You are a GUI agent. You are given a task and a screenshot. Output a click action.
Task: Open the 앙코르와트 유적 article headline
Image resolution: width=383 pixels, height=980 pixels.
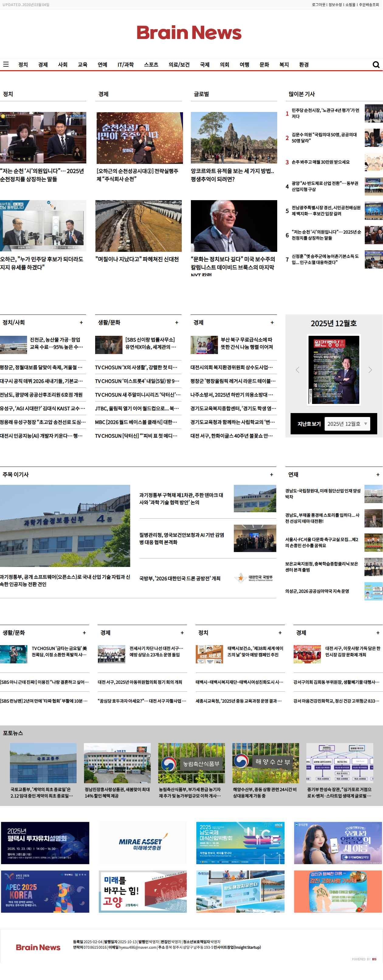(233, 175)
